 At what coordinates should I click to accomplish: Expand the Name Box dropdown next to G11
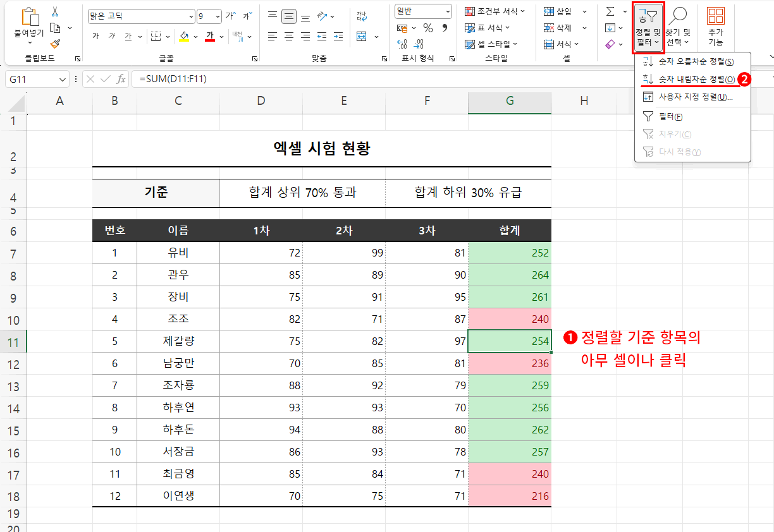click(62, 79)
